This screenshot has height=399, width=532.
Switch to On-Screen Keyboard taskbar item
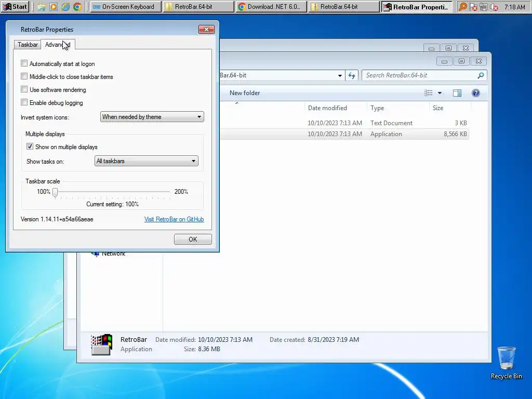tap(126, 7)
